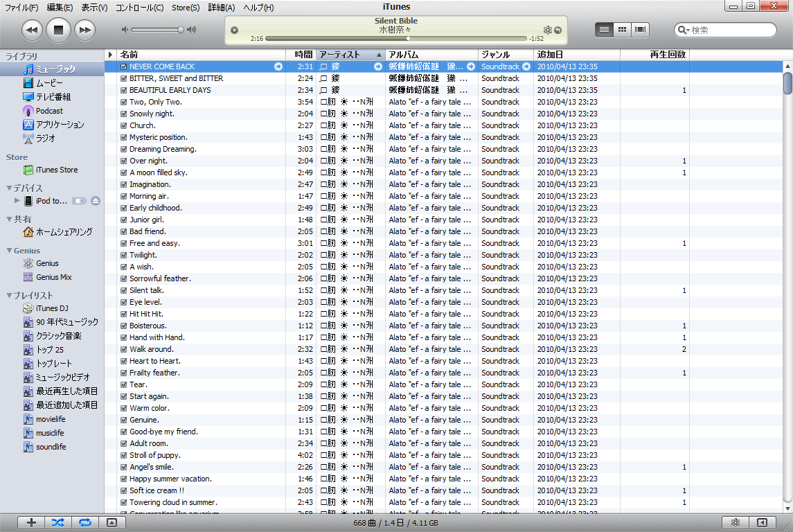Open the search field options dropdown

click(684, 30)
